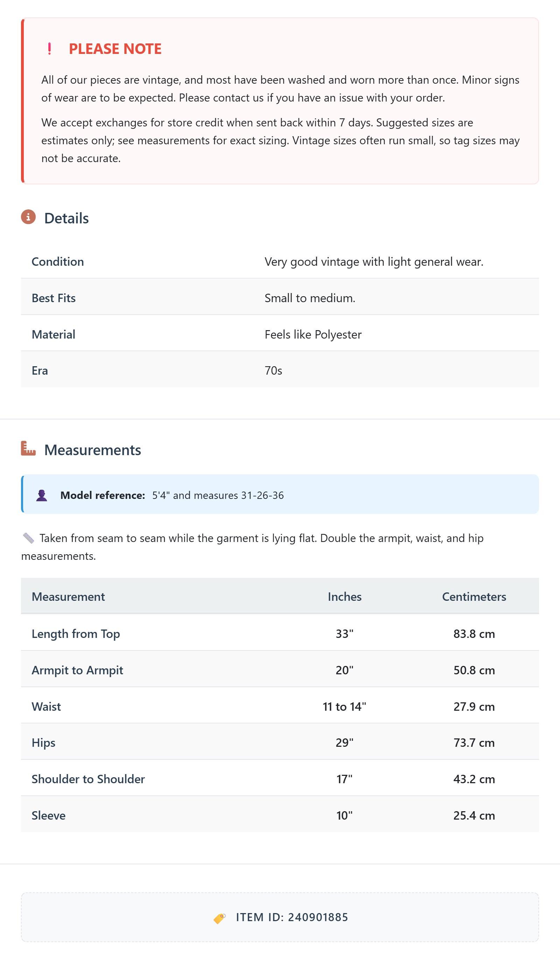
Task: Click the Length from Top 33" value
Action: pos(344,634)
